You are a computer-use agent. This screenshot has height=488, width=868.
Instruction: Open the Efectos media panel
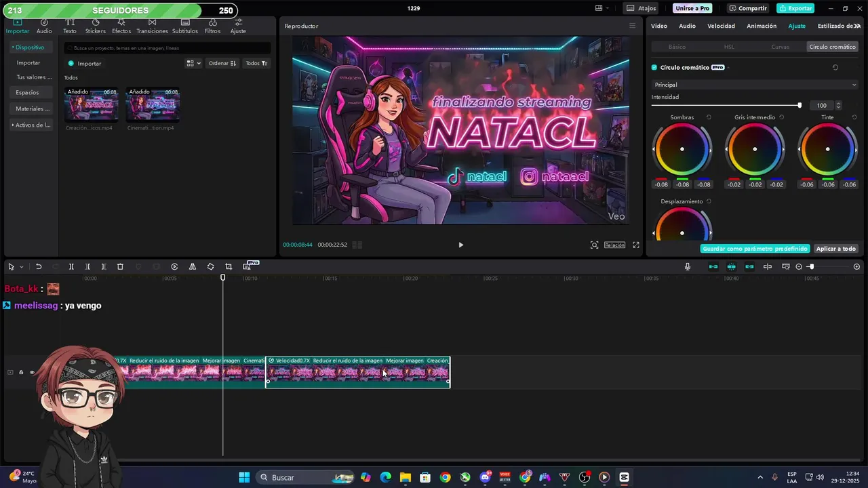tap(121, 26)
